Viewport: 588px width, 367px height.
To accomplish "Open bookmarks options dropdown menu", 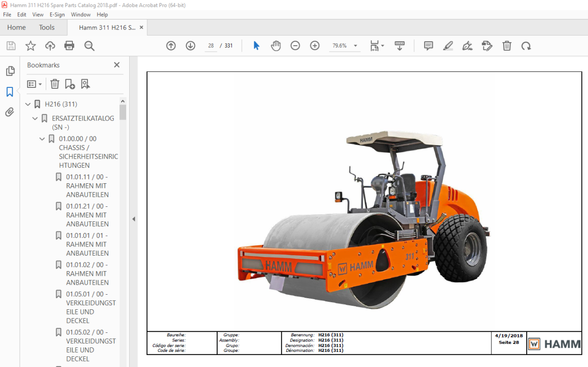I will coord(34,84).
